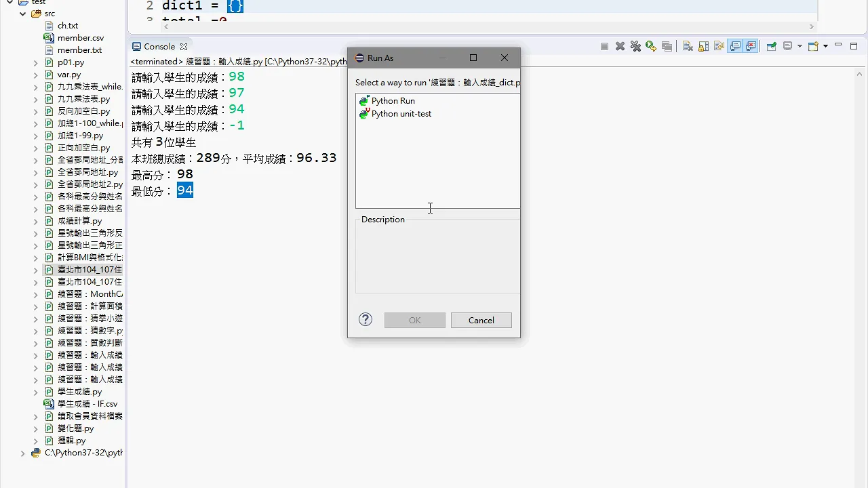
Task: Expand the 成績計算.py tree node
Action: (36, 221)
